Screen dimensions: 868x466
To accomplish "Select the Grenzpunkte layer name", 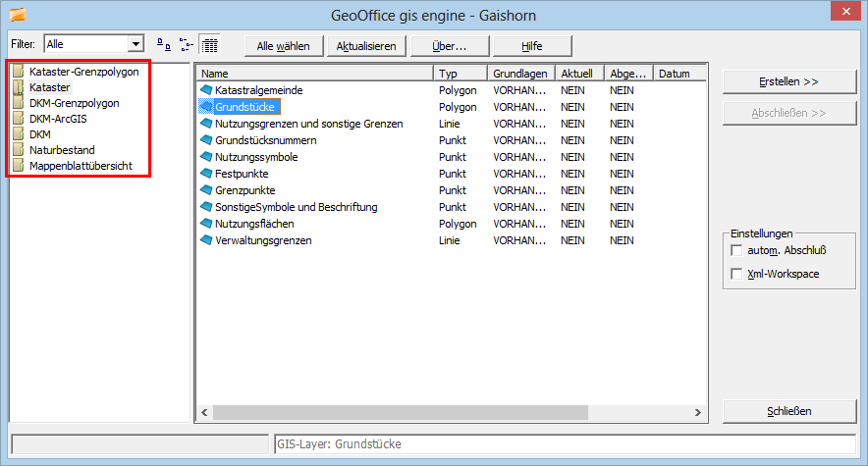I will pyautogui.click(x=245, y=190).
